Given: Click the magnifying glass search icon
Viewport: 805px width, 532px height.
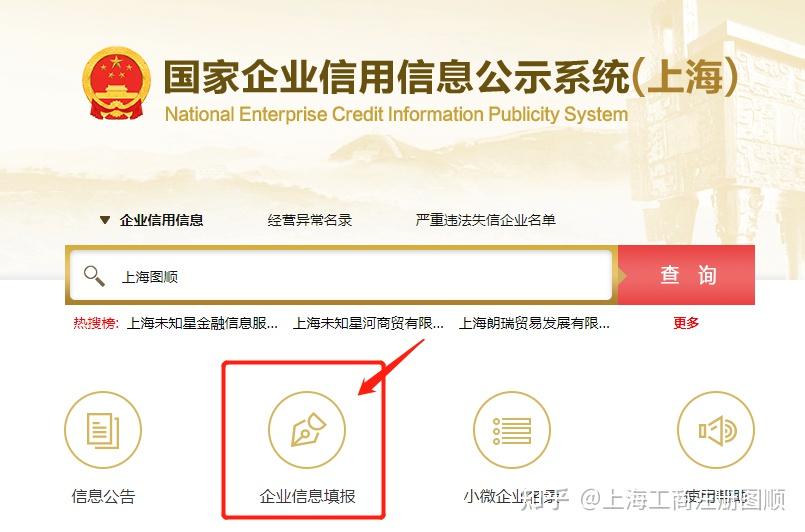Looking at the screenshot, I should click(x=94, y=276).
